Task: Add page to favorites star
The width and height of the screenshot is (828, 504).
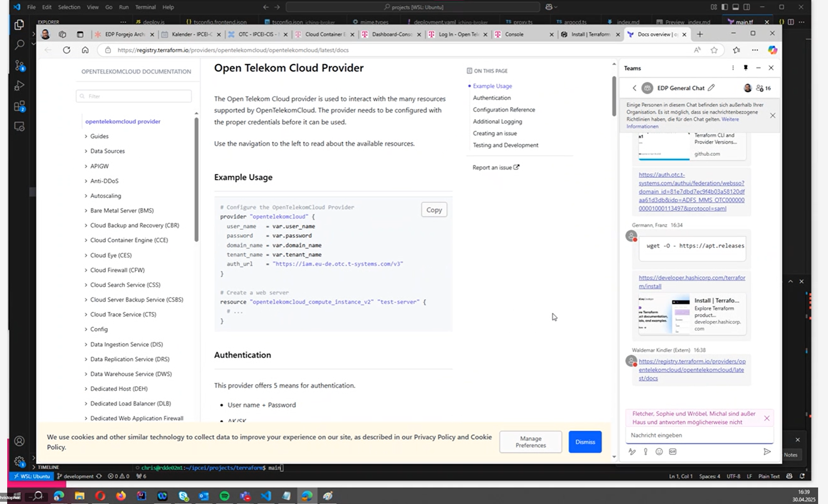Action: [x=714, y=50]
